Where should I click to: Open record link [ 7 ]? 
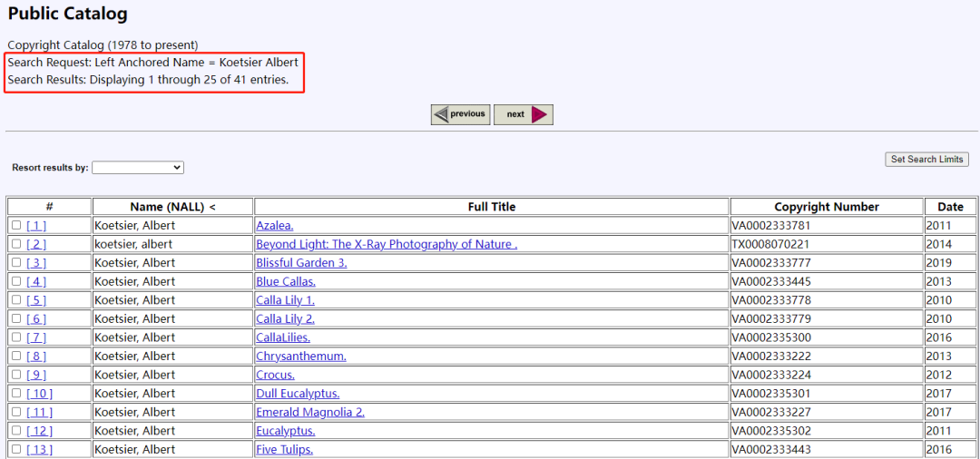pos(36,337)
